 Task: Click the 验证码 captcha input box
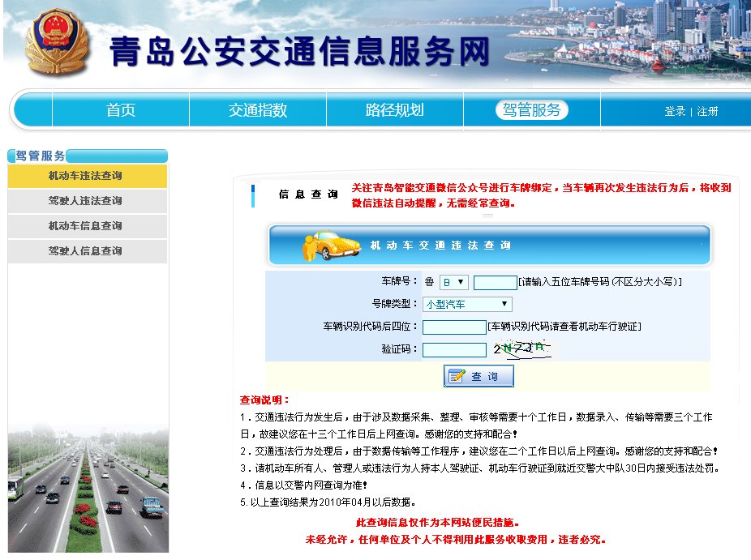[x=454, y=349]
